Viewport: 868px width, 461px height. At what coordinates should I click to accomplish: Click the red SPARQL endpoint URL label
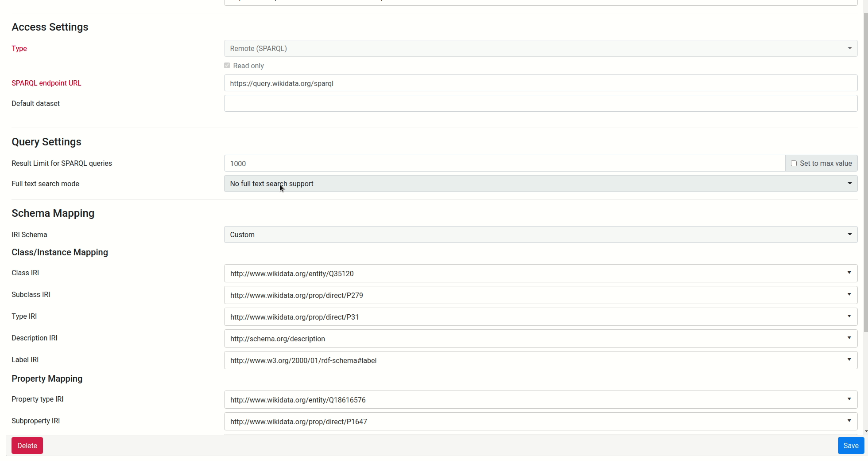click(x=46, y=83)
